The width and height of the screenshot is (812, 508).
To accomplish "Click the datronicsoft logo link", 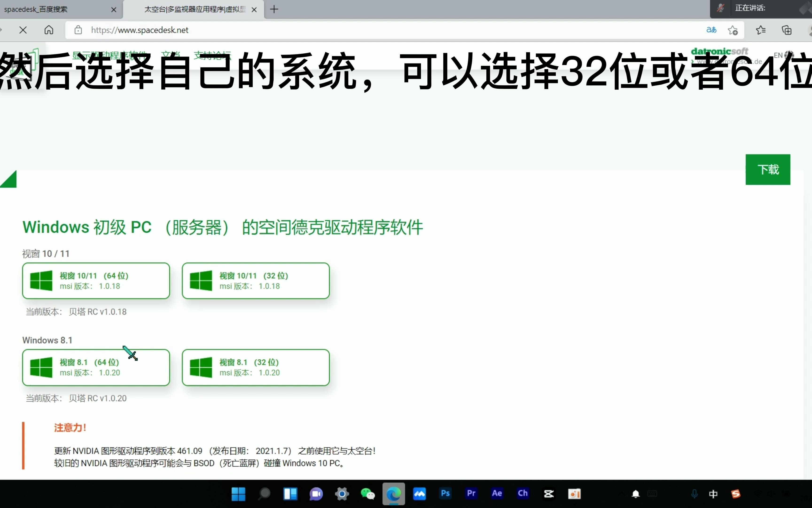I will click(x=719, y=52).
